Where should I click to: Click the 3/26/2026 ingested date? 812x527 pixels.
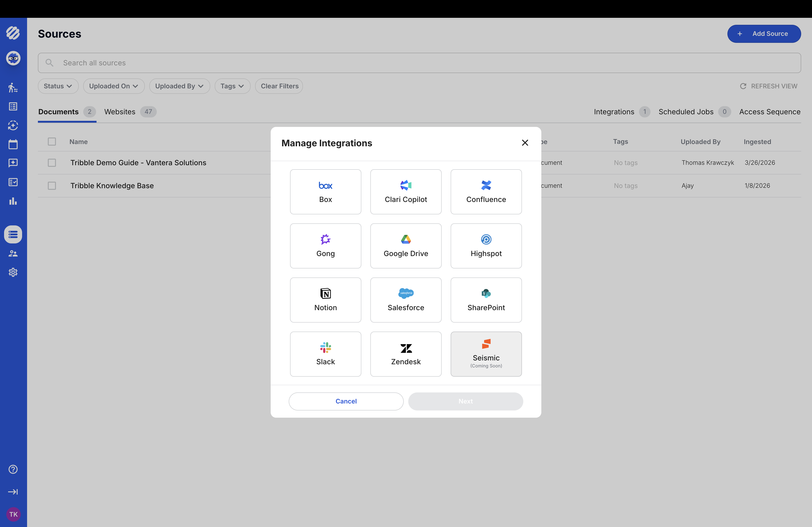tap(760, 163)
